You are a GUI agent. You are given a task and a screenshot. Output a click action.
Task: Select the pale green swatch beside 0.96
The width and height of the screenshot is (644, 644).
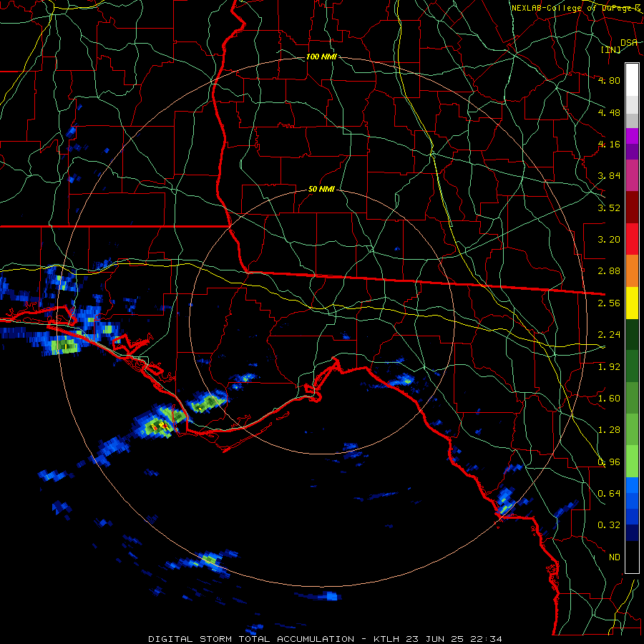pos(632,462)
